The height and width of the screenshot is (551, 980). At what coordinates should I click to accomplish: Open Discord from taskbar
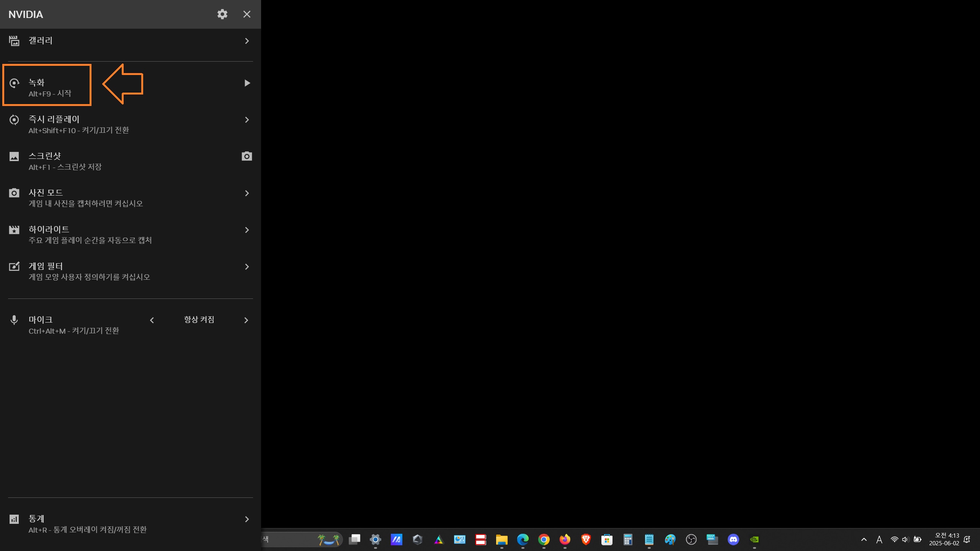point(733,540)
